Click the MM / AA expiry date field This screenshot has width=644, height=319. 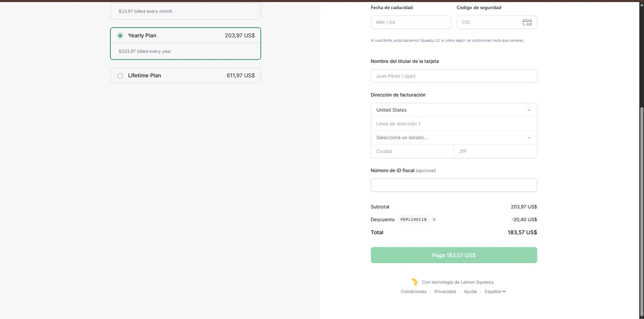tap(411, 22)
